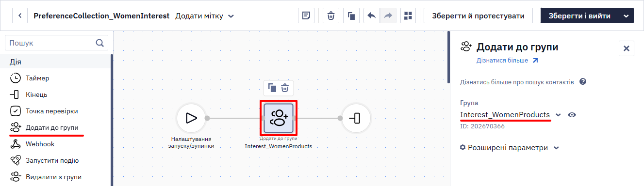Image resolution: width=644 pixels, height=186 pixels.
Task: Duplicate the selected node via copy icon
Action: coord(272,88)
